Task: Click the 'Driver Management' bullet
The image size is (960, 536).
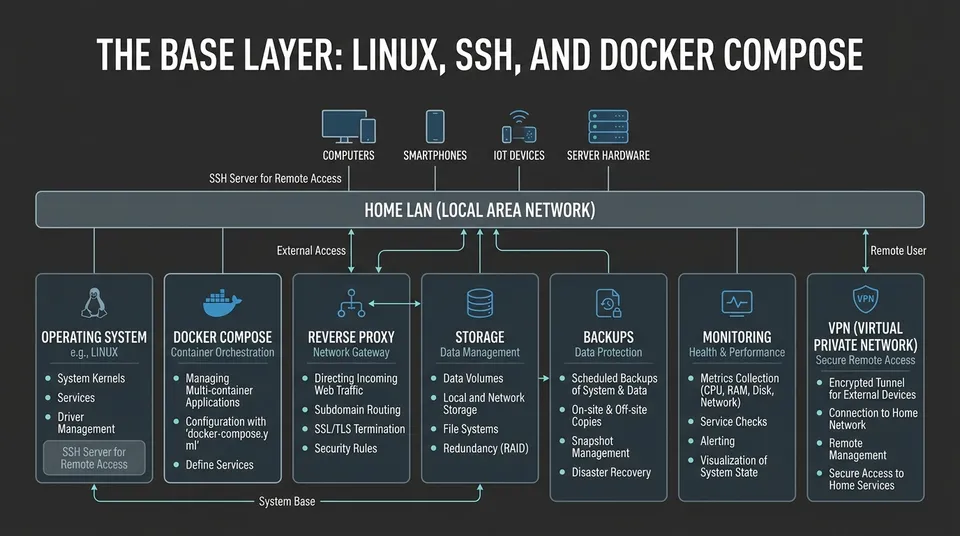Action: pyautogui.click(x=86, y=423)
